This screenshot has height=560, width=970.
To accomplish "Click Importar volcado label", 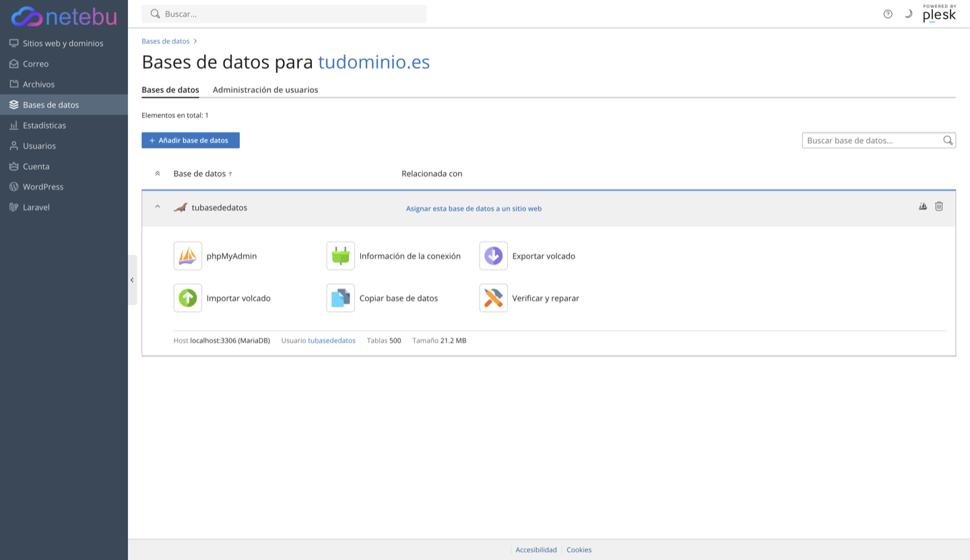I will click(238, 298).
